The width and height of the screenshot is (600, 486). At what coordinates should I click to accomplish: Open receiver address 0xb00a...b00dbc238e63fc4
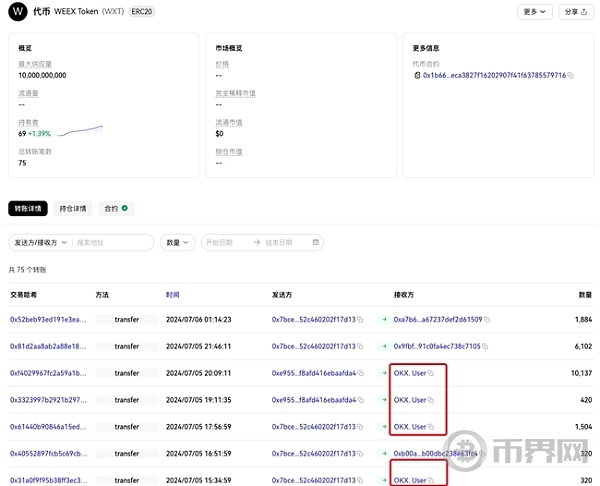click(x=435, y=453)
